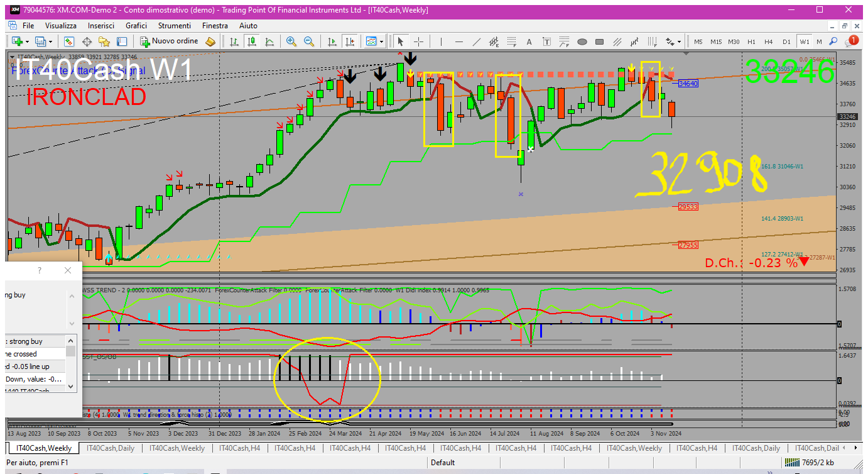Image resolution: width=868 pixels, height=474 pixels.
Task: Draw a horizontal line on chart
Action: tap(459, 41)
